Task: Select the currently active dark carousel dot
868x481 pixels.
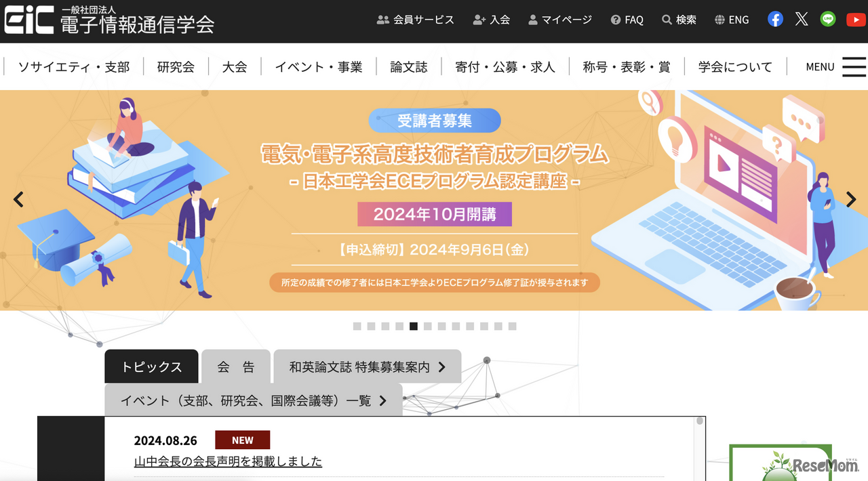Action: coord(414,327)
